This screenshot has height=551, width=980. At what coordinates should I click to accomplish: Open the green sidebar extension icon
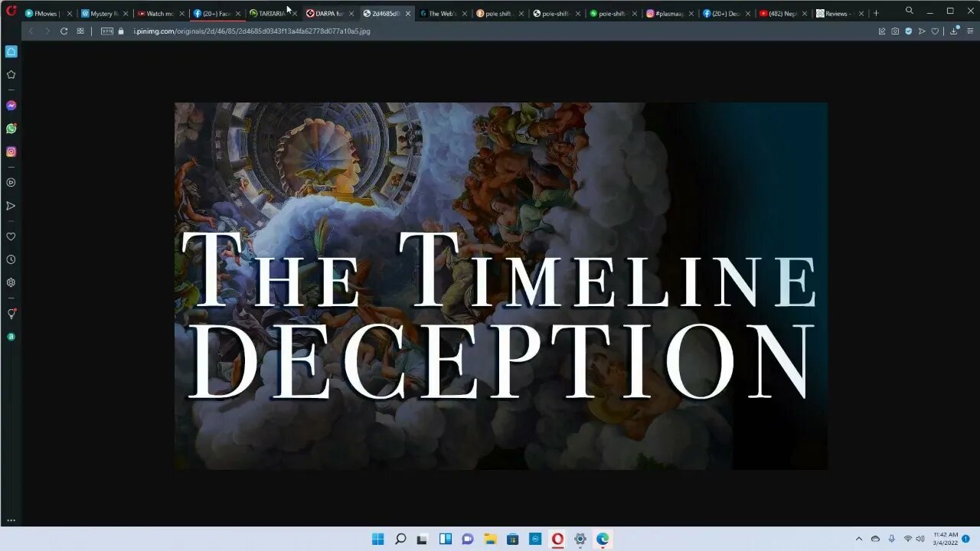click(x=11, y=337)
